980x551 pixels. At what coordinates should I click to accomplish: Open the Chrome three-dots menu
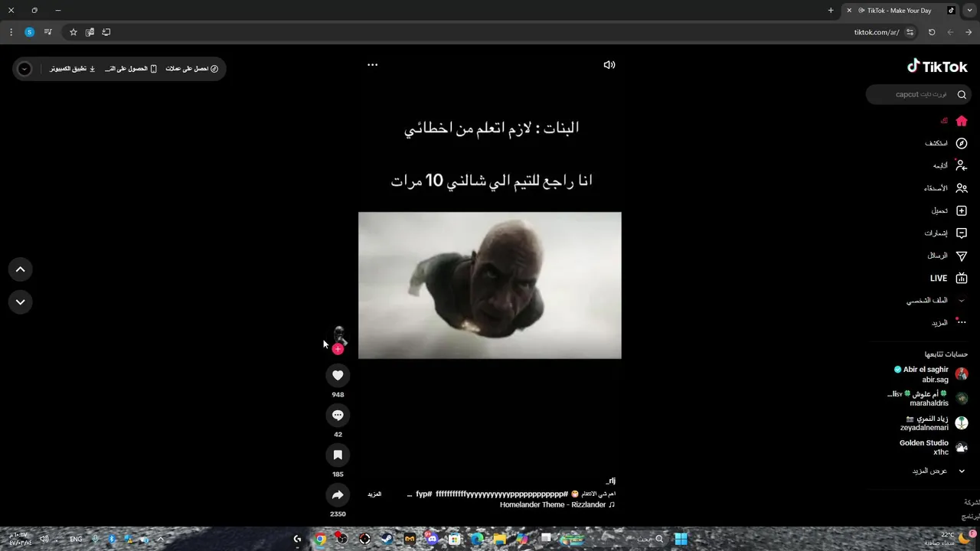tap(11, 32)
